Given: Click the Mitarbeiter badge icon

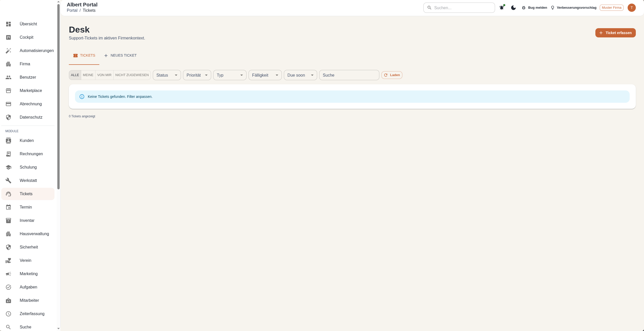Looking at the screenshot, I should click(8, 301).
